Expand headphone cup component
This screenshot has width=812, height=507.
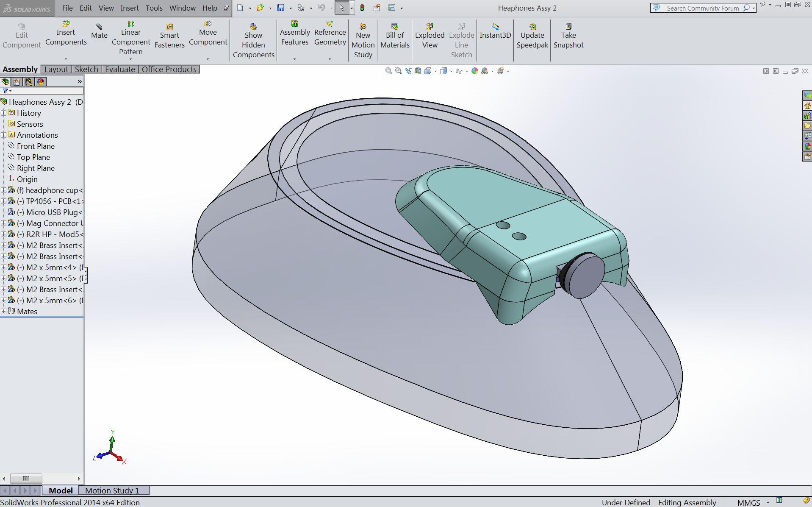point(3,190)
